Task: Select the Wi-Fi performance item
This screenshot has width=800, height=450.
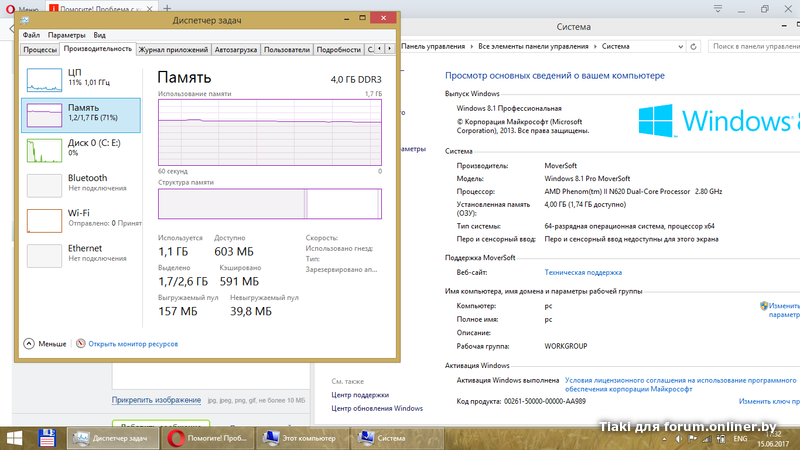Action: [x=81, y=220]
